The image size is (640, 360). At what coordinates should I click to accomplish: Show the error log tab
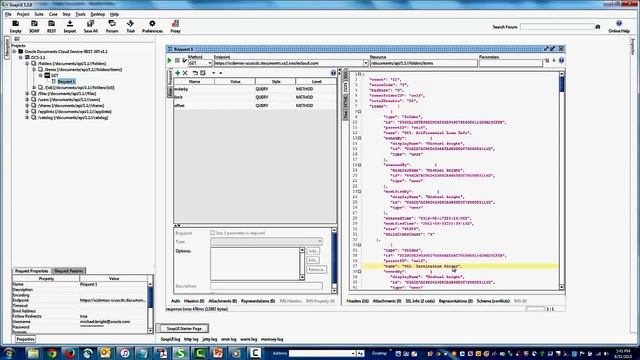(229, 339)
